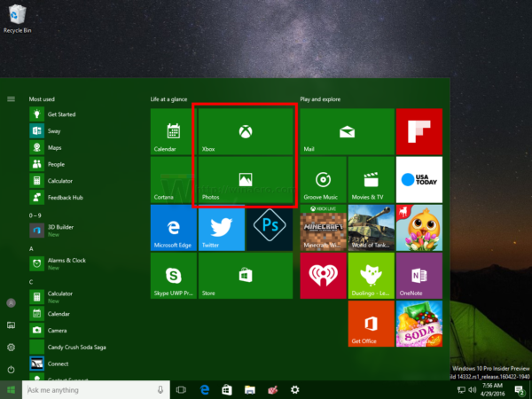Expand the hamburger menu in Start
Image resolution: width=532 pixels, height=399 pixels.
[x=11, y=99]
